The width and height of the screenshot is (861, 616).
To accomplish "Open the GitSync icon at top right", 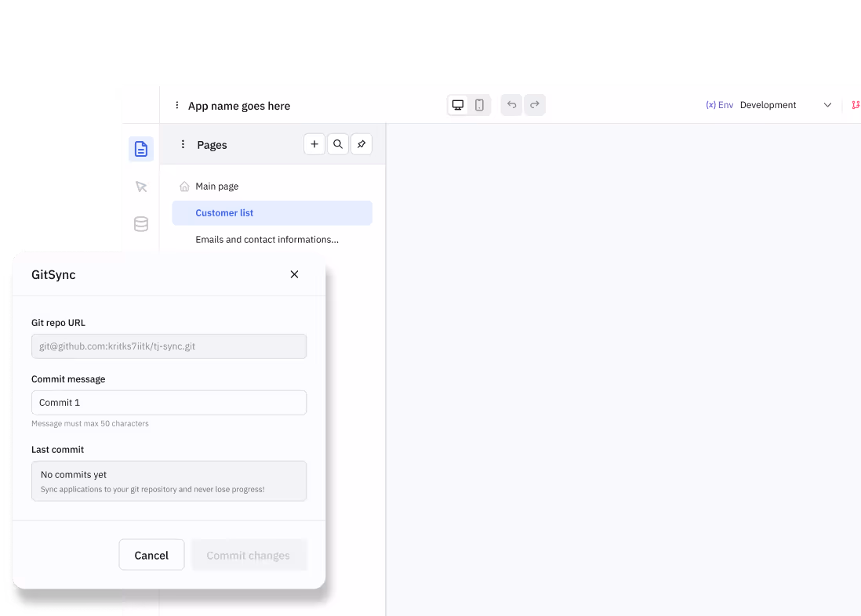I will pyautogui.click(x=856, y=105).
